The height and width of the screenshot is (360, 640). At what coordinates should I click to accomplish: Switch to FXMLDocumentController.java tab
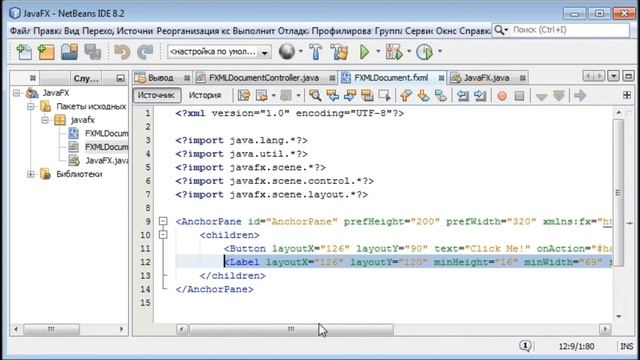click(x=264, y=78)
